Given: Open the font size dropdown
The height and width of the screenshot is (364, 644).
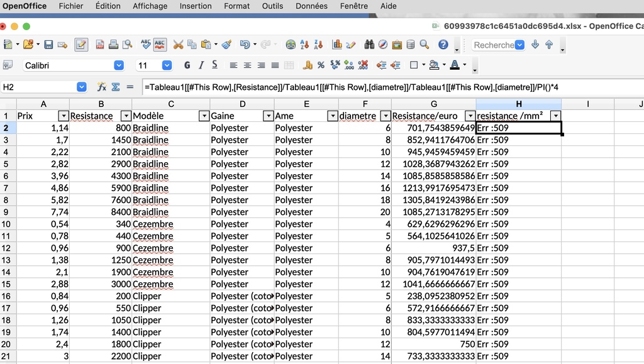Looking at the screenshot, I should point(167,65).
